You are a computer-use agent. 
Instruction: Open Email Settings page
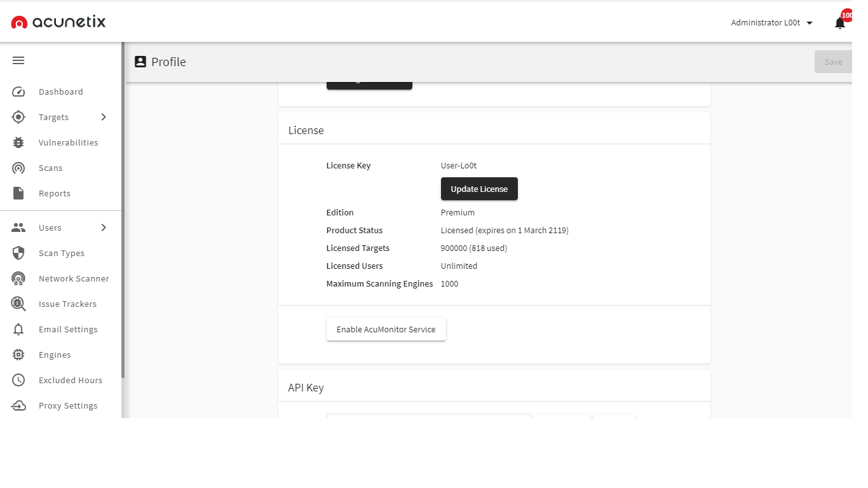coord(68,329)
